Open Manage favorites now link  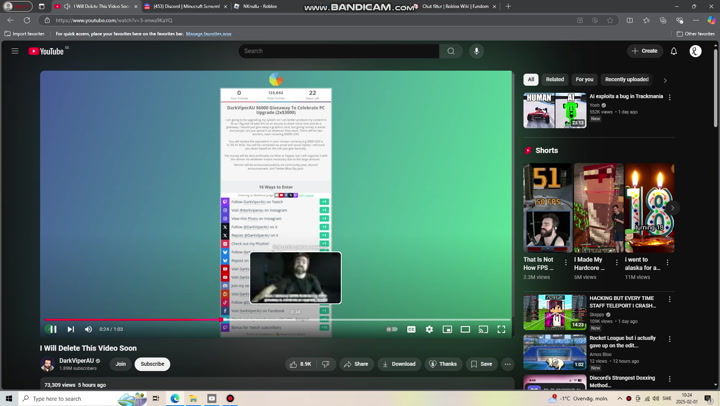[208, 34]
